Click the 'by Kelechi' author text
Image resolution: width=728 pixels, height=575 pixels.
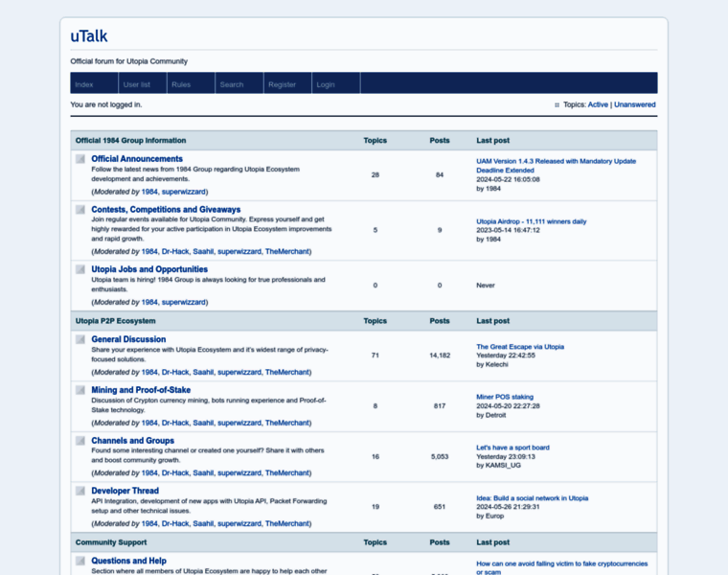tap(492, 364)
